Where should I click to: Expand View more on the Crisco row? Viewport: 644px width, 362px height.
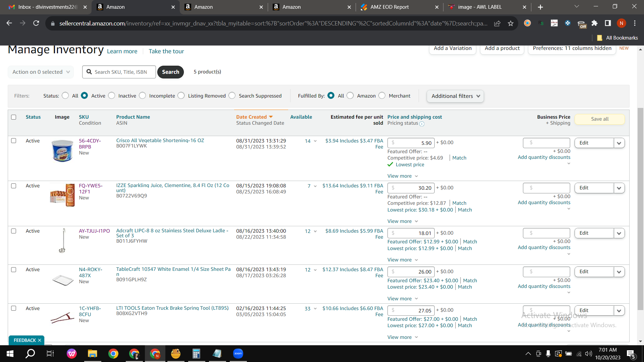[403, 176]
